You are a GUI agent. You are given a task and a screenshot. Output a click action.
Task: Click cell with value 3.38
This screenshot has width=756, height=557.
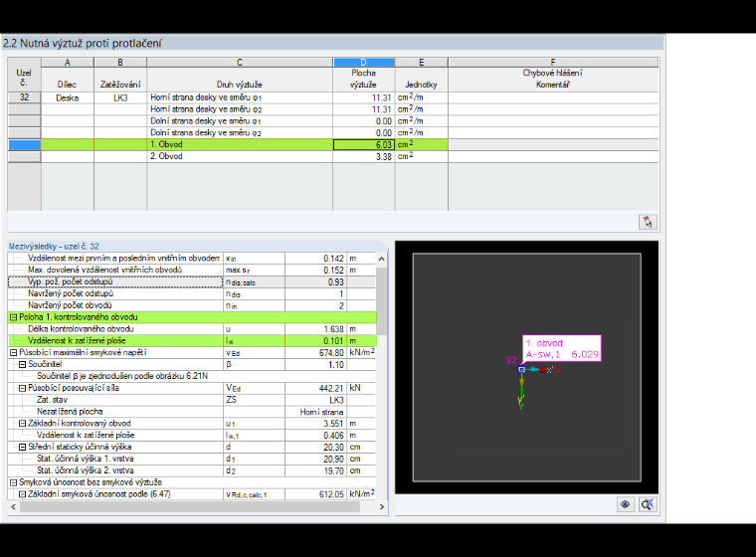pyautogui.click(x=364, y=156)
